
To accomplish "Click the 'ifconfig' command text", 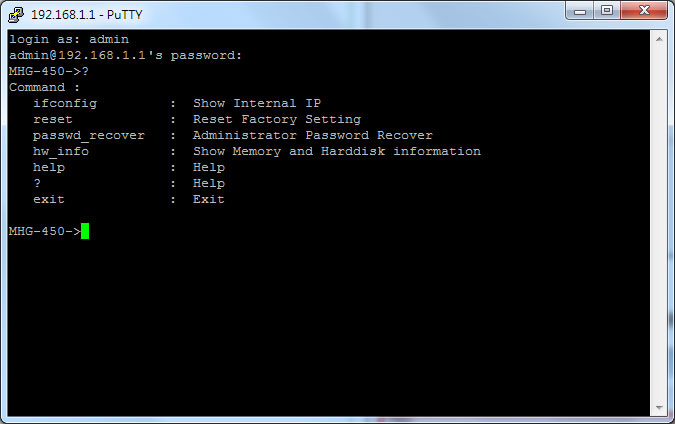I will click(65, 104).
